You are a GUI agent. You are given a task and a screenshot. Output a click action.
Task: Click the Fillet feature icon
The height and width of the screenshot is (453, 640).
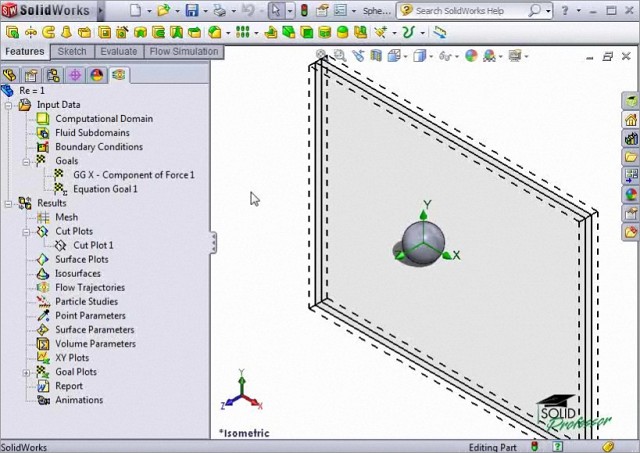pyautogui.click(x=215, y=32)
